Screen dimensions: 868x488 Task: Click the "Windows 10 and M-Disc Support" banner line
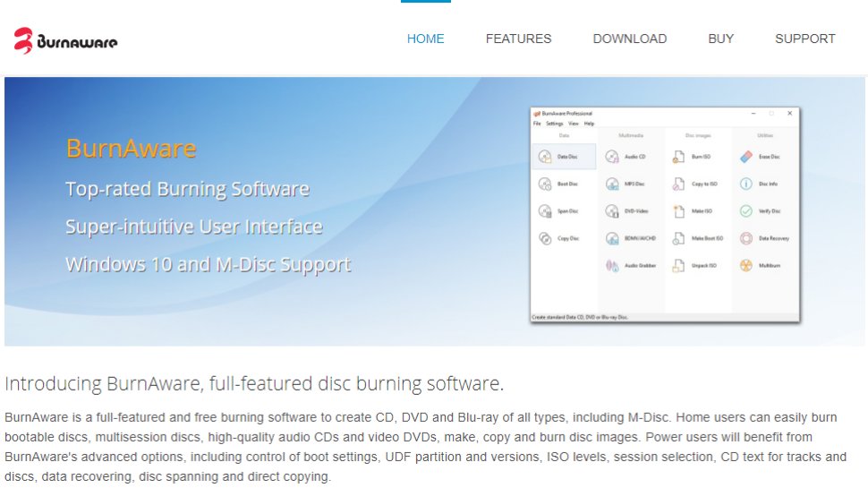tap(208, 265)
